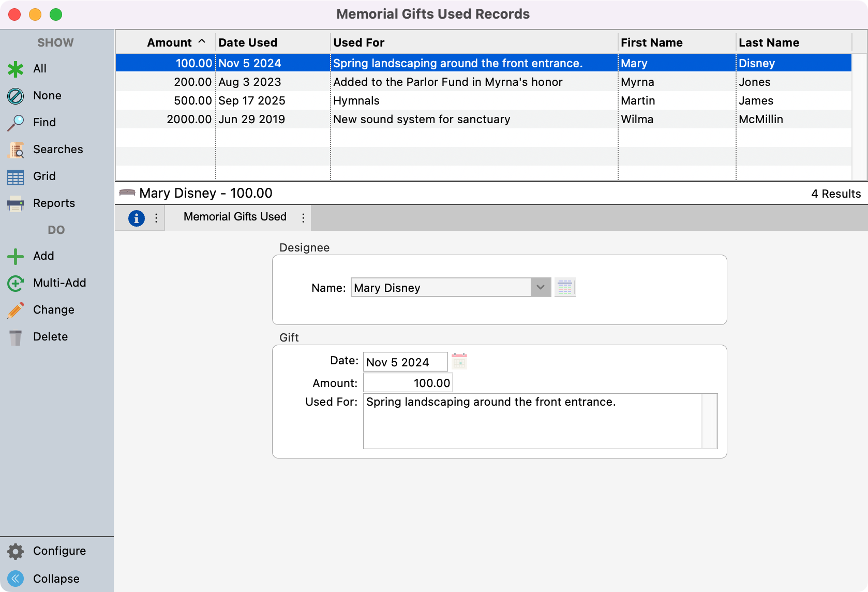Click the Delete trash can icon

tap(16, 337)
